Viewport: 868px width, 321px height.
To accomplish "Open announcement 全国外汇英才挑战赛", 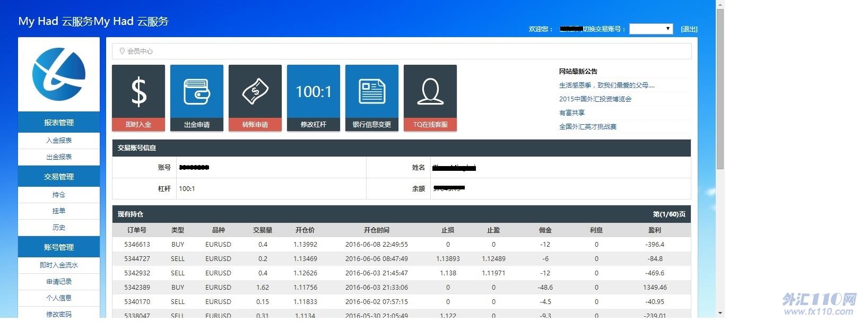I will point(588,127).
